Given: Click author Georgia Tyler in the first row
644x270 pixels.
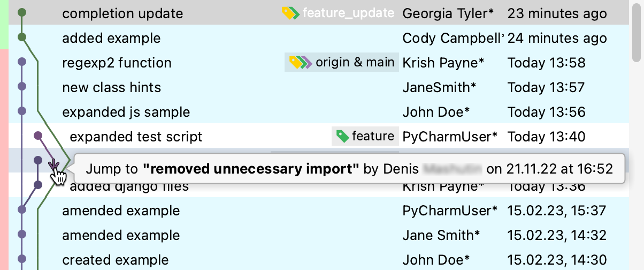Looking at the screenshot, I should coord(448,13).
